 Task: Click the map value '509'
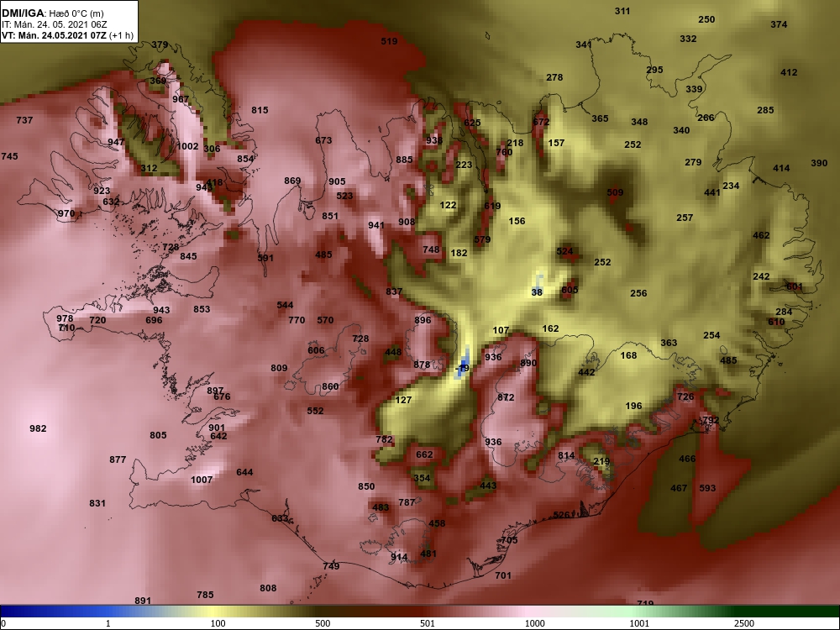tap(615, 192)
